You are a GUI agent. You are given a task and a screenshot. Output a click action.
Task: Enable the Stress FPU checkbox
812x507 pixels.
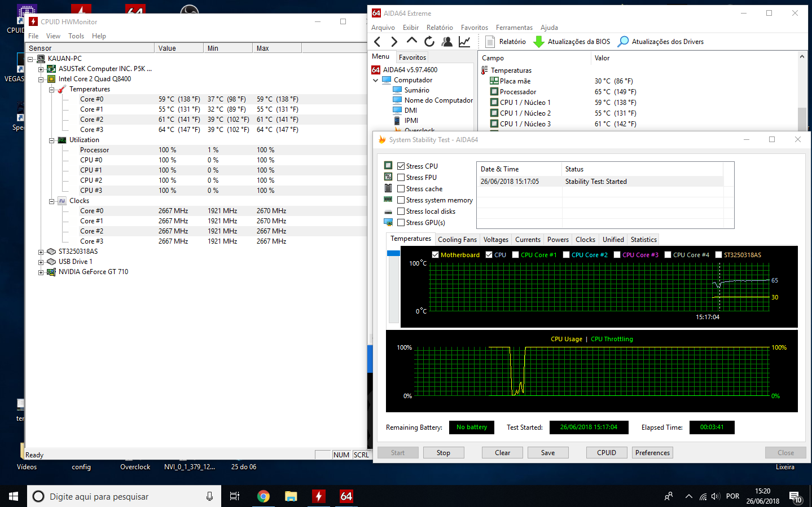401,178
